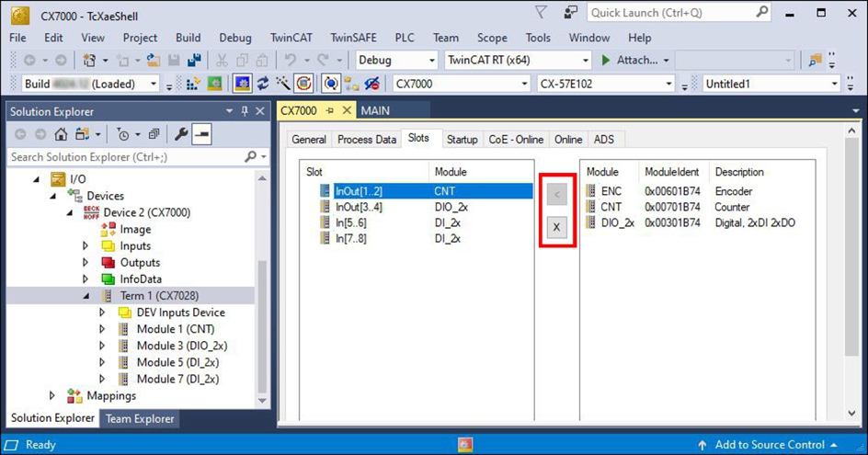Click Add to Source Control in status bar
The width and height of the screenshot is (868, 455).
(769, 445)
